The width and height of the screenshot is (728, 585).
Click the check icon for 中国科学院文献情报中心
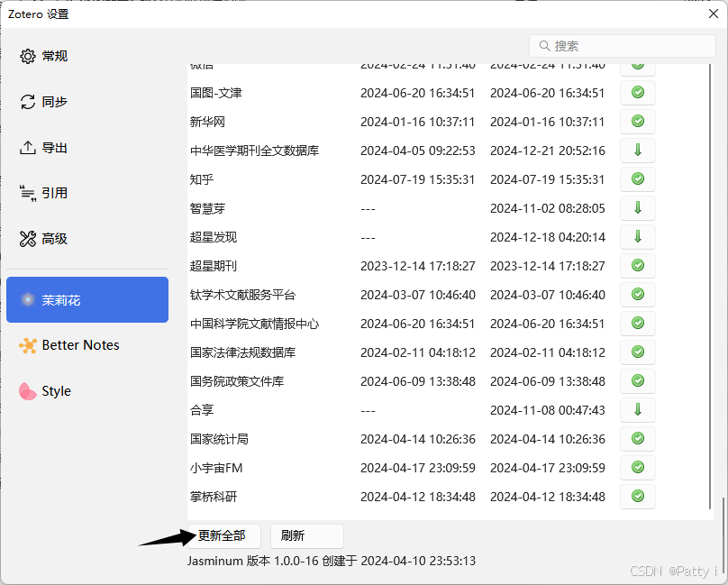pyautogui.click(x=638, y=323)
